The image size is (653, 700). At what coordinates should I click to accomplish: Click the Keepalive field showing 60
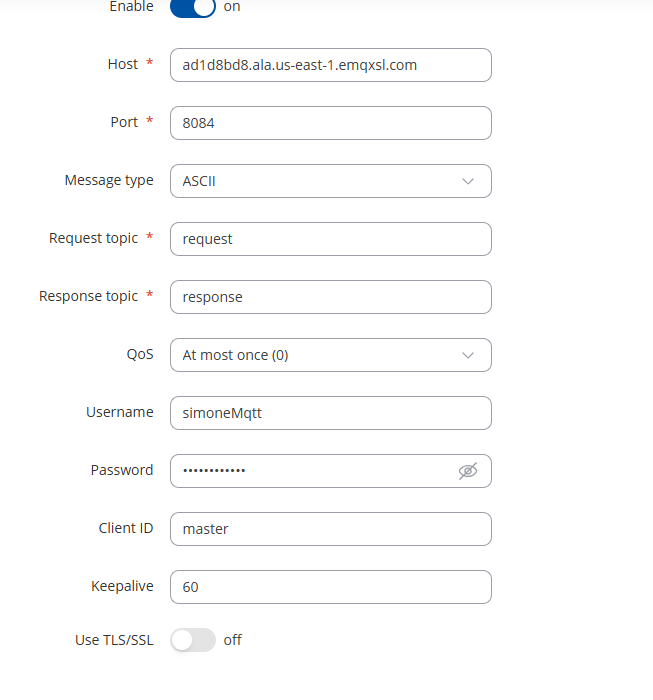pyautogui.click(x=331, y=587)
